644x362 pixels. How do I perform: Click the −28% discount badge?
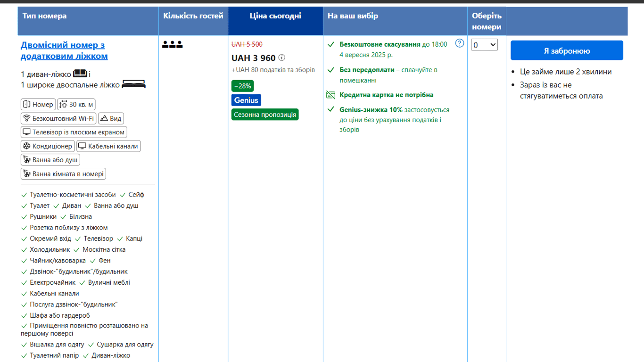pos(242,86)
